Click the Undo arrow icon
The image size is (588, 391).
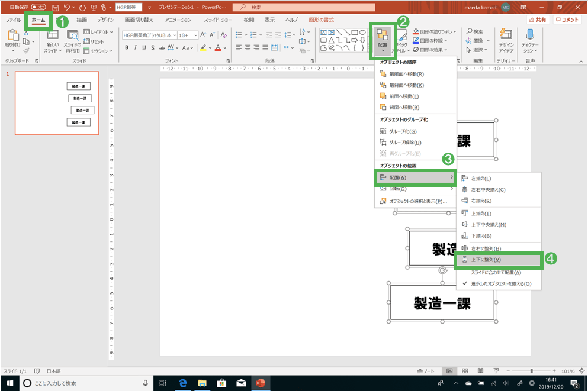click(x=67, y=8)
